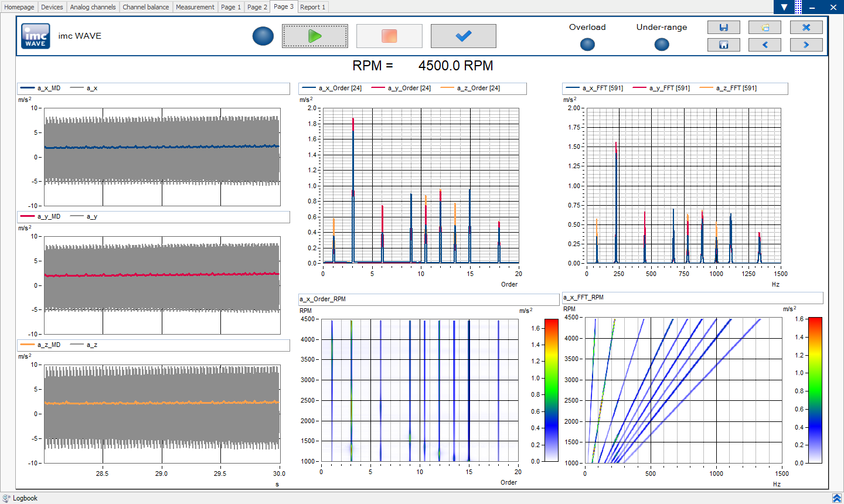Click the Overload indicator light
This screenshot has height=504, width=844.
click(587, 45)
